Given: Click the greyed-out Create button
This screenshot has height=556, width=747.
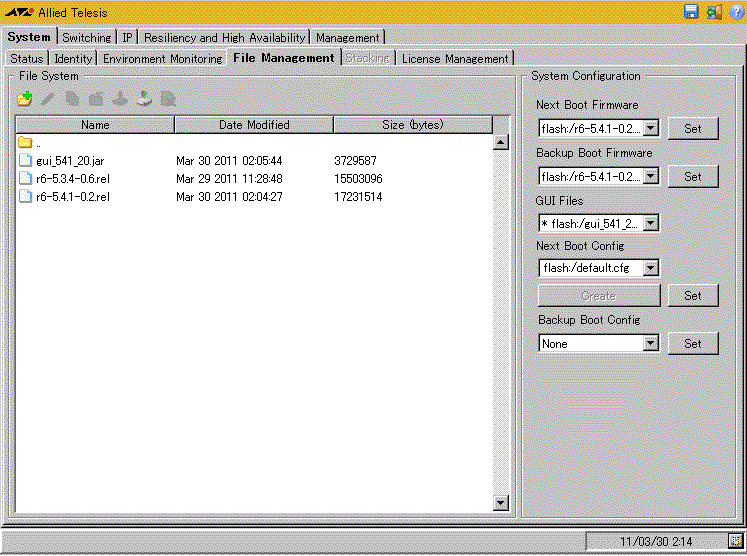Looking at the screenshot, I should (x=599, y=296).
